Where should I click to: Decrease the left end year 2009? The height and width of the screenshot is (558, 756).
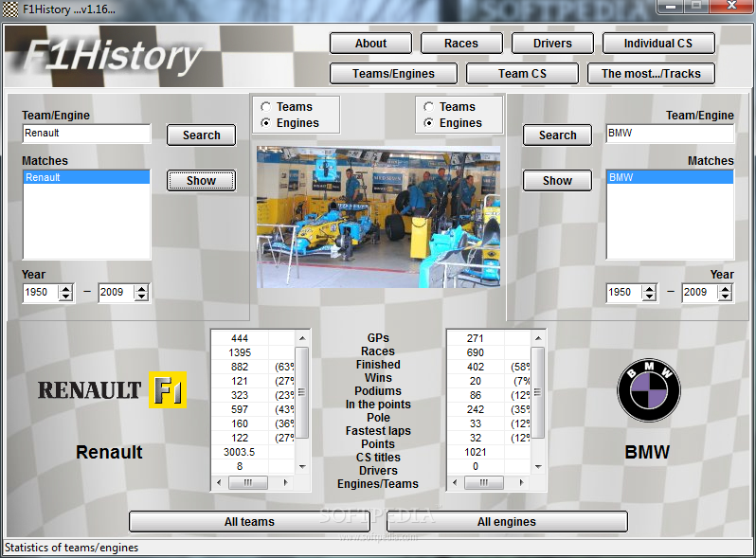[141, 297]
